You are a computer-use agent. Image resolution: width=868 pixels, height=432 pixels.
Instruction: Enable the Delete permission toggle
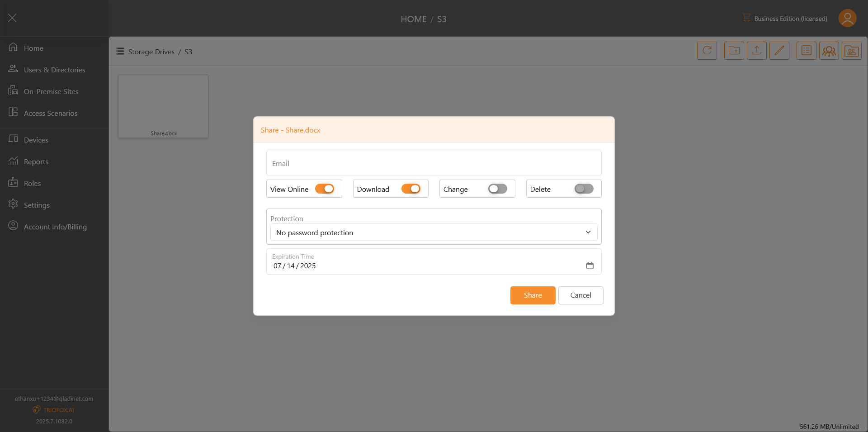click(x=584, y=189)
